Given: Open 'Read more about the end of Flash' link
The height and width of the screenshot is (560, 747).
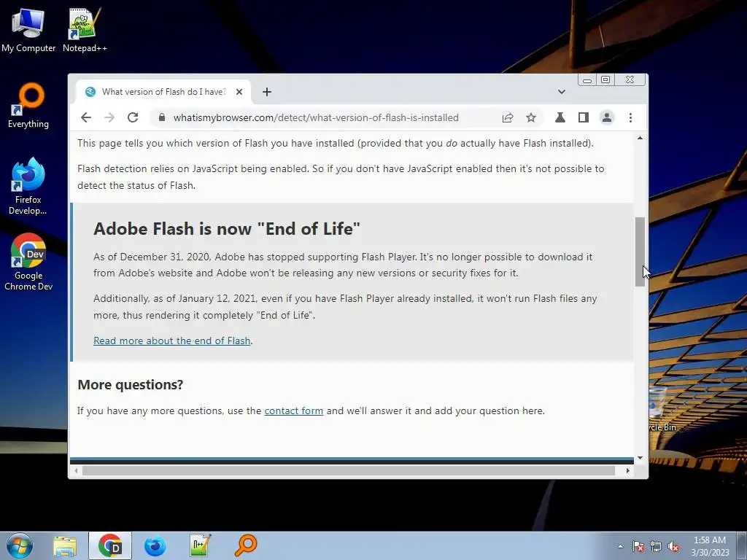Looking at the screenshot, I should 172,341.
